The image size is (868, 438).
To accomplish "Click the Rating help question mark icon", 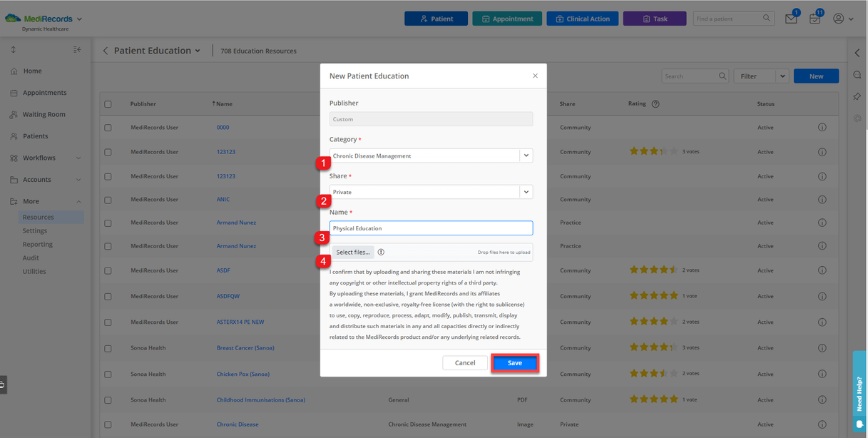I will (x=655, y=103).
